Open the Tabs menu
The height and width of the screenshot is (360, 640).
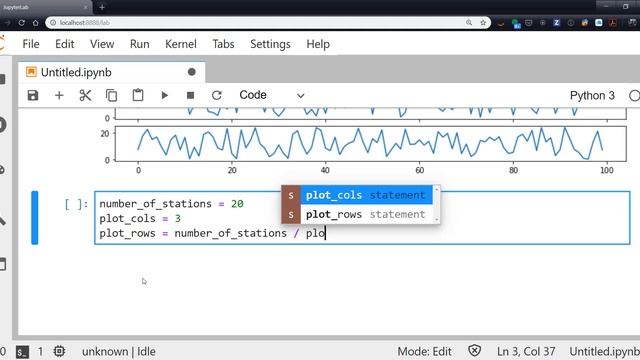pyautogui.click(x=223, y=44)
